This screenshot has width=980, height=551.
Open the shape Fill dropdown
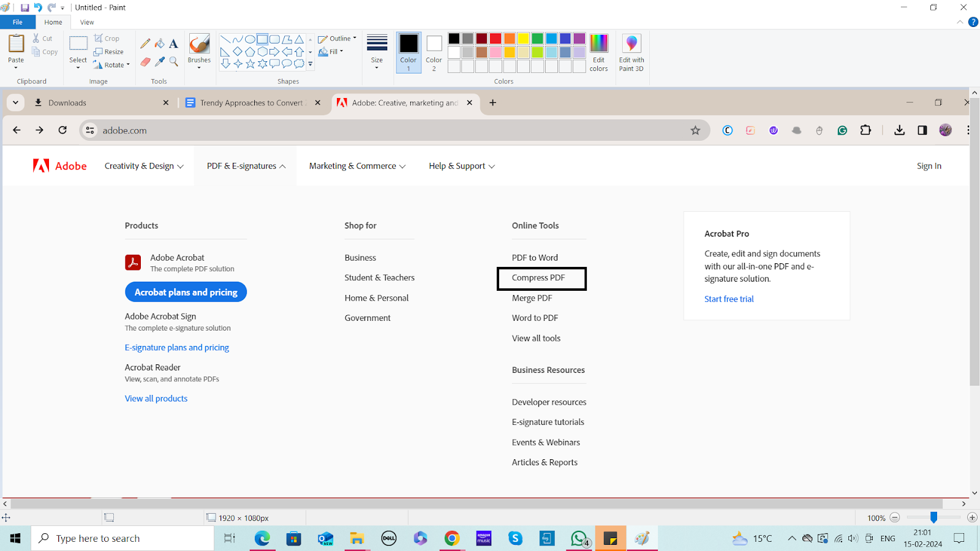331,52
